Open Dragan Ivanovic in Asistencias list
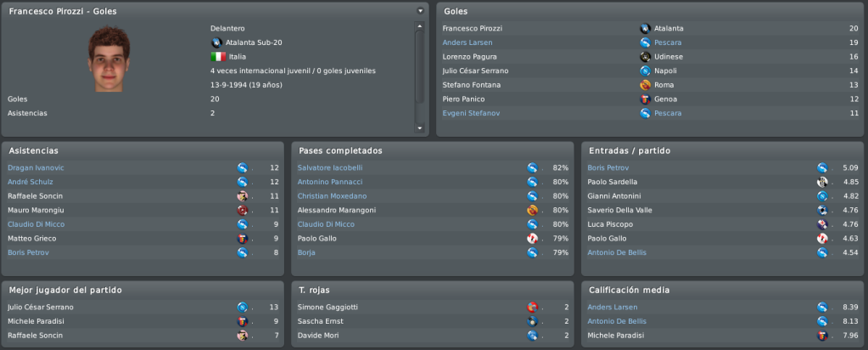The height and width of the screenshot is (350, 868). (36, 167)
